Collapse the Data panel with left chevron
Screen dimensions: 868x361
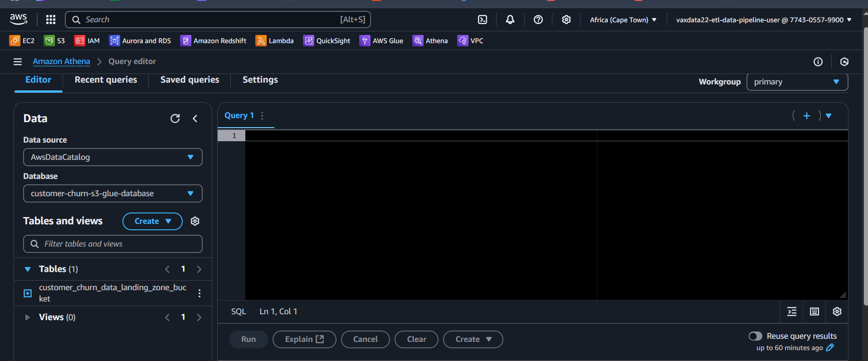click(195, 119)
